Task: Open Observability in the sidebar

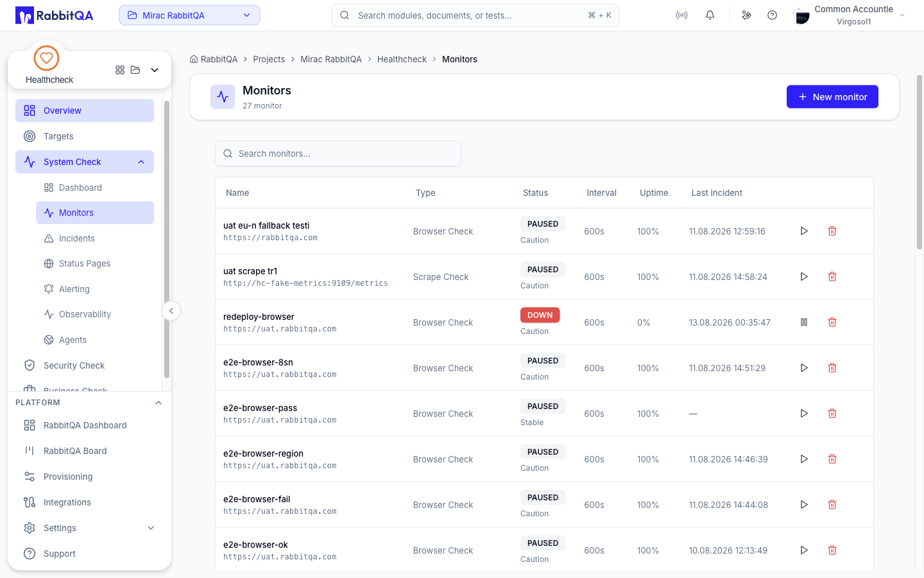Action: (95, 314)
